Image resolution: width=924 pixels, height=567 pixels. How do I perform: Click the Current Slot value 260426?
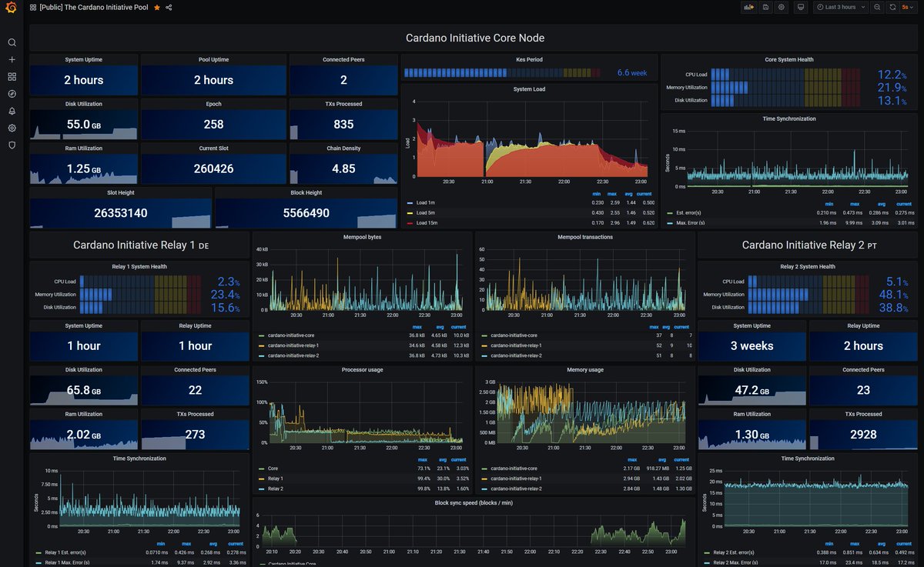click(213, 168)
